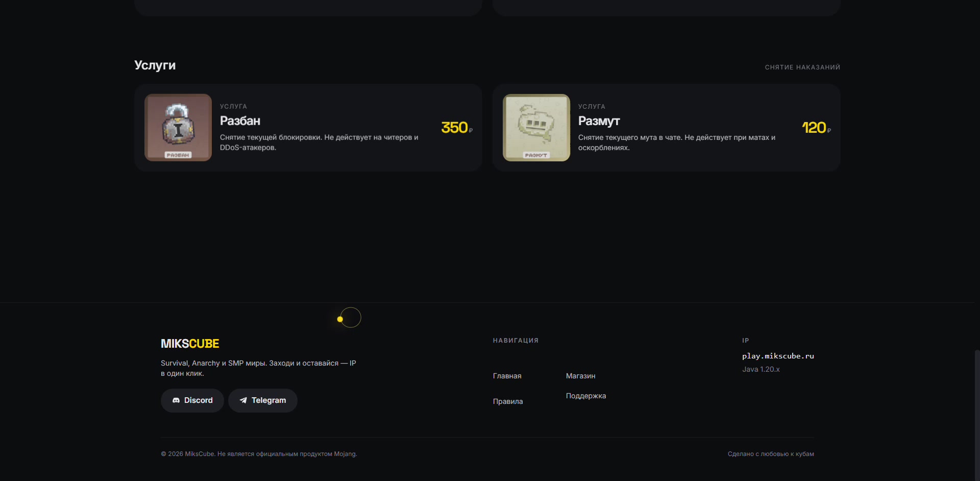This screenshot has height=481, width=980.
Task: Open the Discord button label
Action: (x=199, y=400)
